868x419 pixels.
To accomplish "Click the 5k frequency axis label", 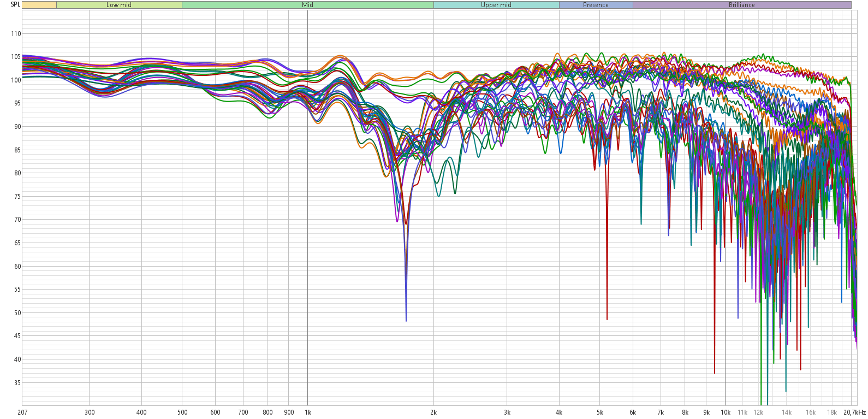I will click(x=600, y=412).
